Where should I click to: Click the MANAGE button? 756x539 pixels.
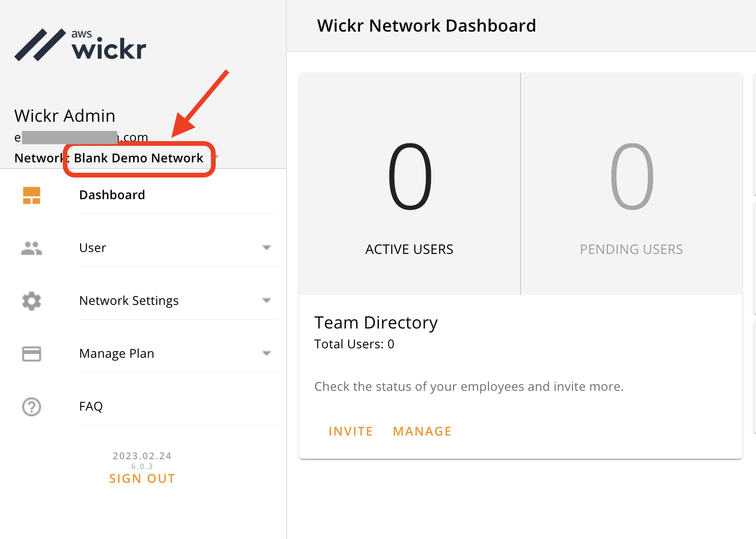pos(422,431)
